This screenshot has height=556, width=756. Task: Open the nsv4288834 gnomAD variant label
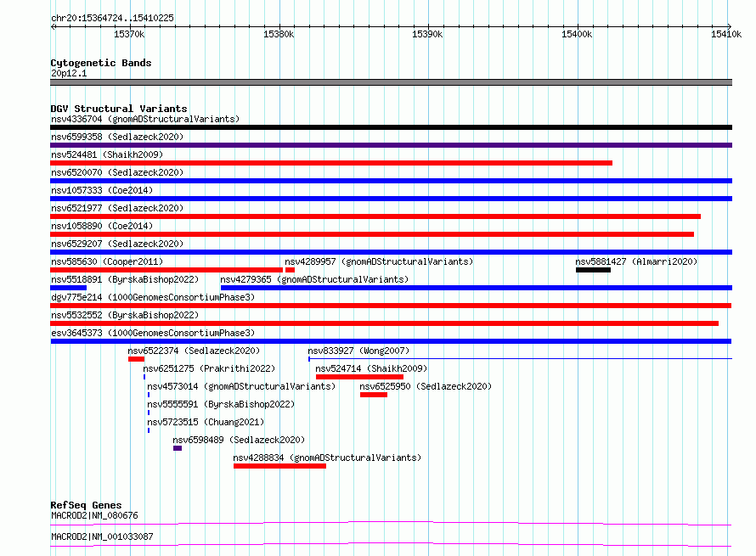tap(327, 458)
